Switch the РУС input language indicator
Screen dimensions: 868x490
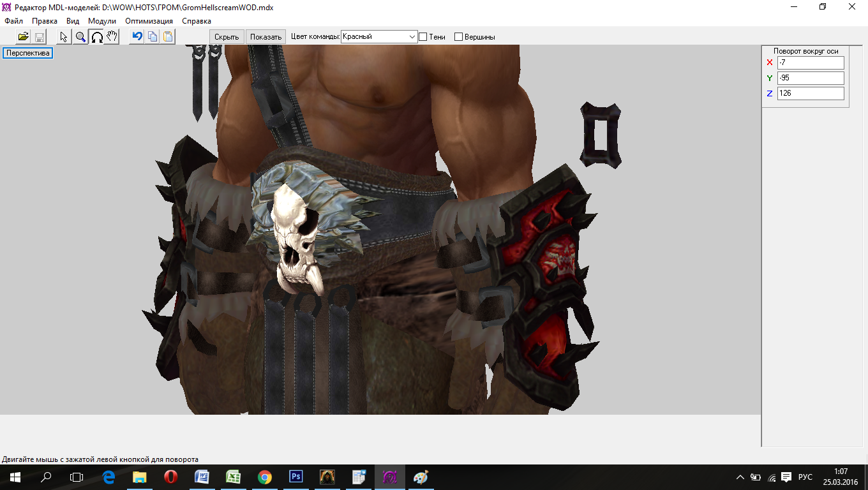(x=805, y=477)
